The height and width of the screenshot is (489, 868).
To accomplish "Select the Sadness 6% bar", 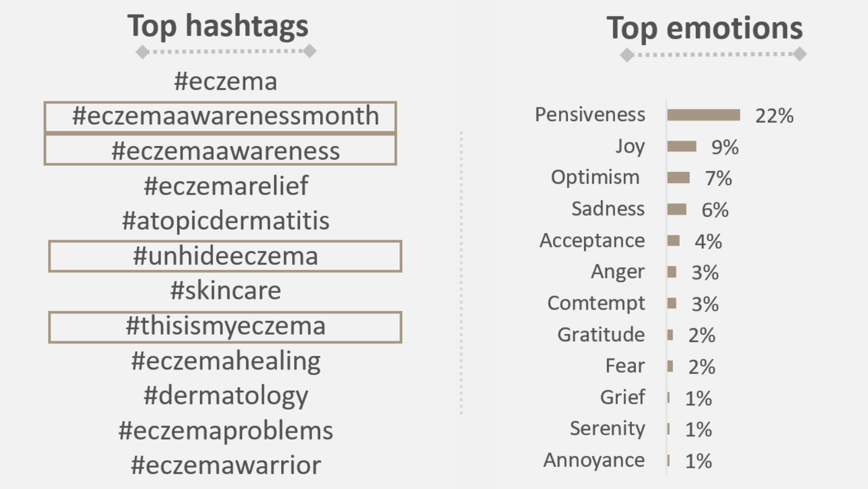I will point(677,209).
